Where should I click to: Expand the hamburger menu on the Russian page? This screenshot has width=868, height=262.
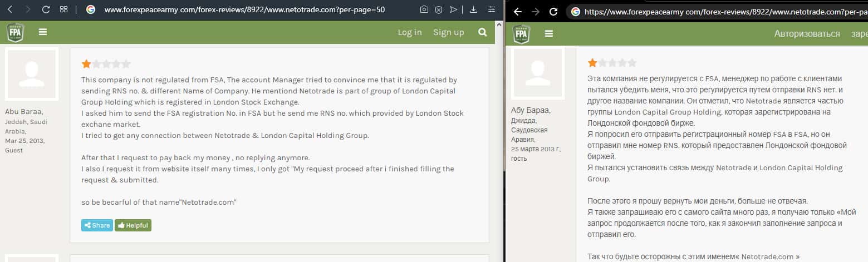[x=549, y=33]
